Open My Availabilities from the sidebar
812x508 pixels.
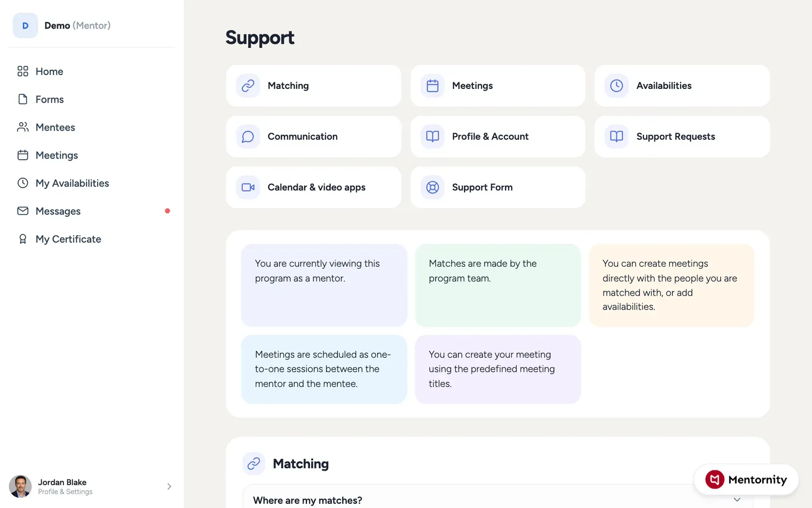pos(91,183)
